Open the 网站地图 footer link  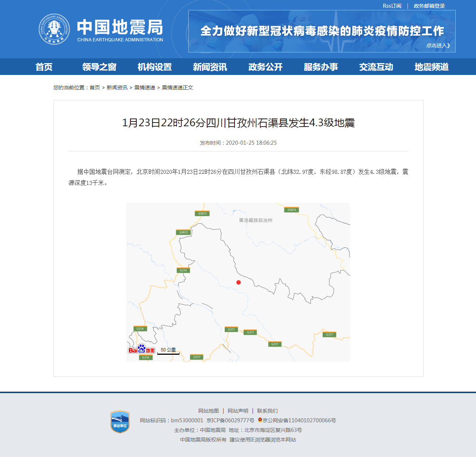pyautogui.click(x=209, y=411)
